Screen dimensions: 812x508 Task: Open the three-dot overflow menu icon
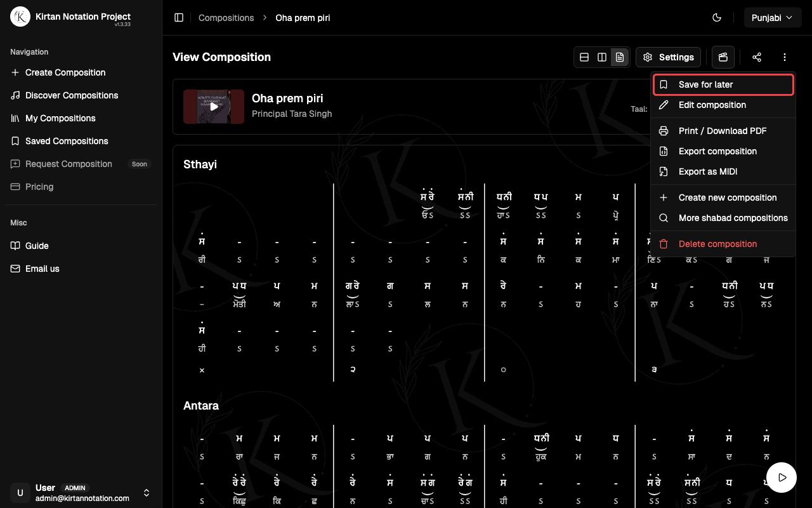tap(784, 57)
